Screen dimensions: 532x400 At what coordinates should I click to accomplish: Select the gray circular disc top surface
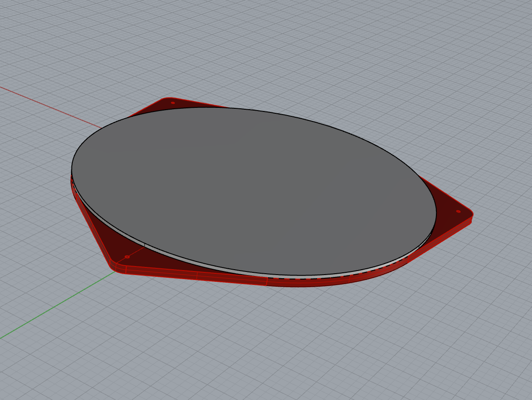pos(251,189)
